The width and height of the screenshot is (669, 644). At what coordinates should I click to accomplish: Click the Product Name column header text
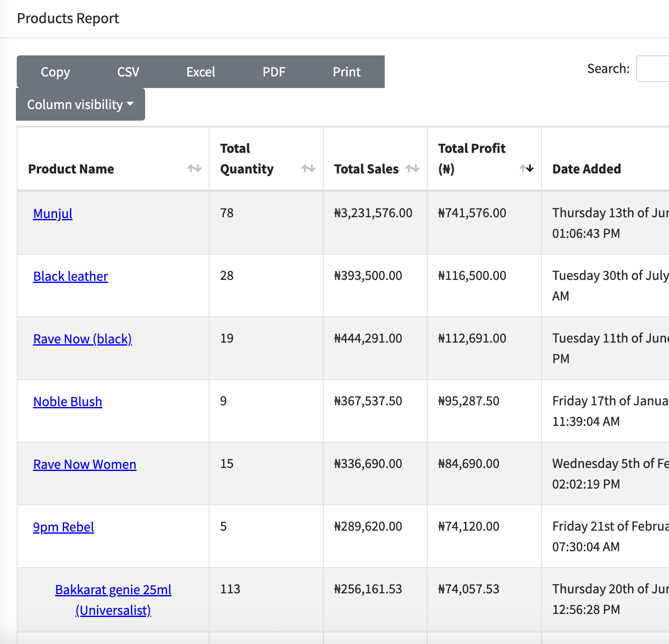(x=71, y=169)
